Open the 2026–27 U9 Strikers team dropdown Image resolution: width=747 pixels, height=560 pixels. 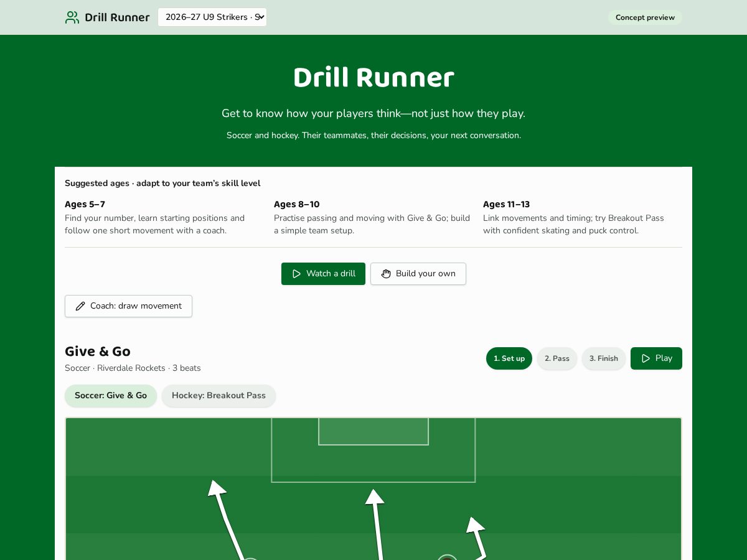(212, 17)
